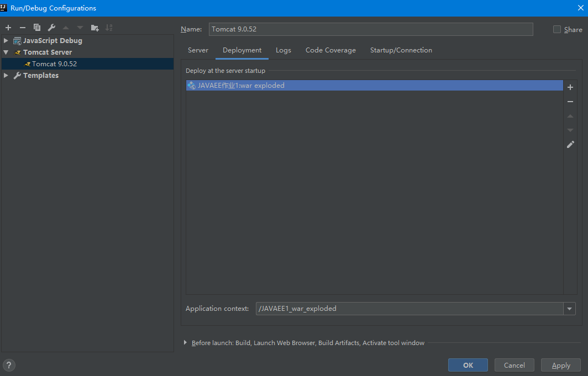Copy the selected configuration
The image size is (588, 376).
(36, 28)
